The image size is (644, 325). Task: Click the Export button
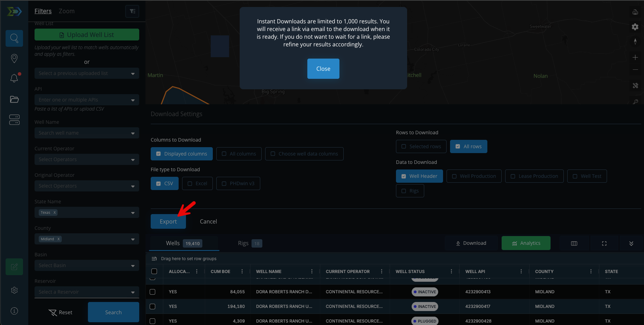pyautogui.click(x=168, y=221)
